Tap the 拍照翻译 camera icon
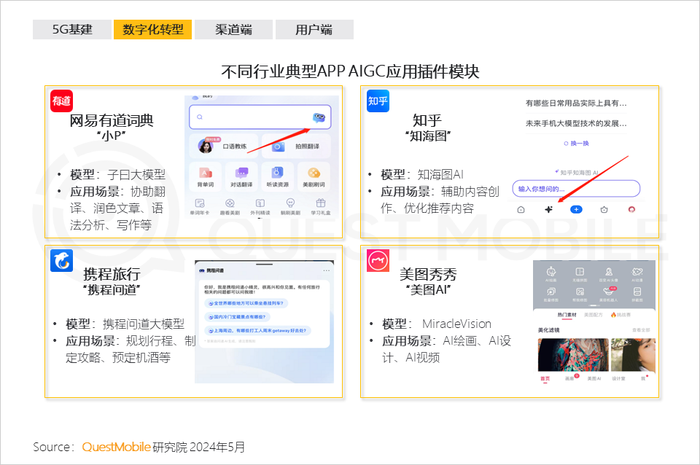 pyautogui.click(x=278, y=146)
